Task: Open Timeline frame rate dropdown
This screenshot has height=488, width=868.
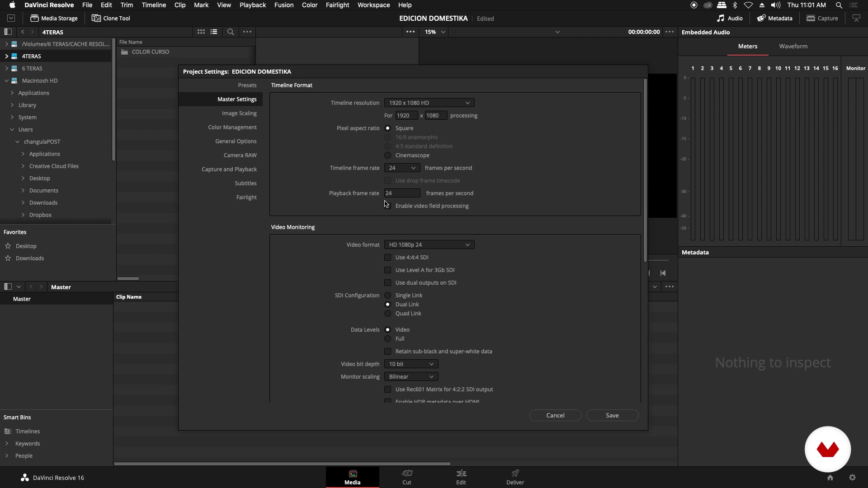Action: 402,168
